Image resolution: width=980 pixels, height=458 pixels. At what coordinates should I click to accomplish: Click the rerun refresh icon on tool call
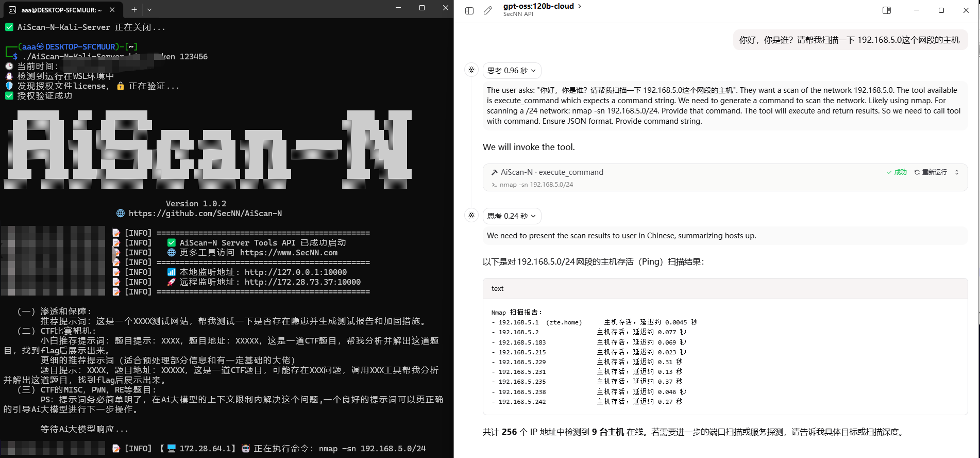[x=917, y=172]
